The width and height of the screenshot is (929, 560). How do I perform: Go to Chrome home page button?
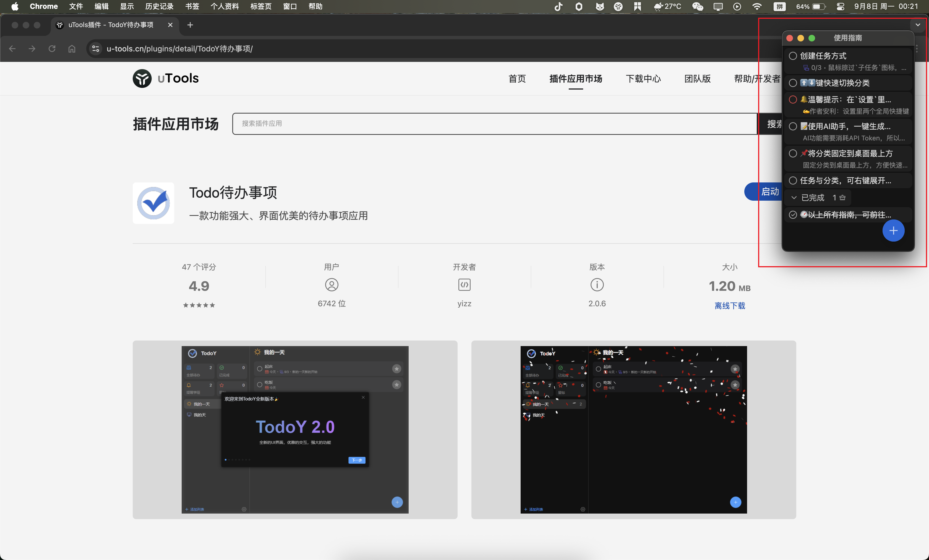click(72, 49)
